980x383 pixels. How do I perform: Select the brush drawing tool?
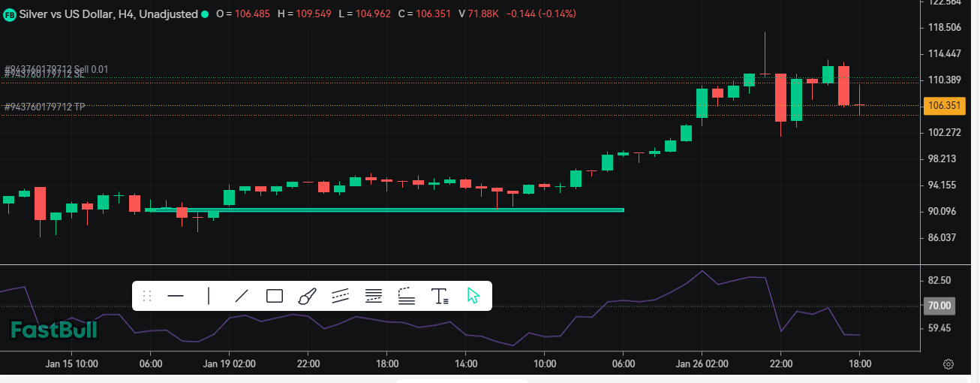coord(307,296)
